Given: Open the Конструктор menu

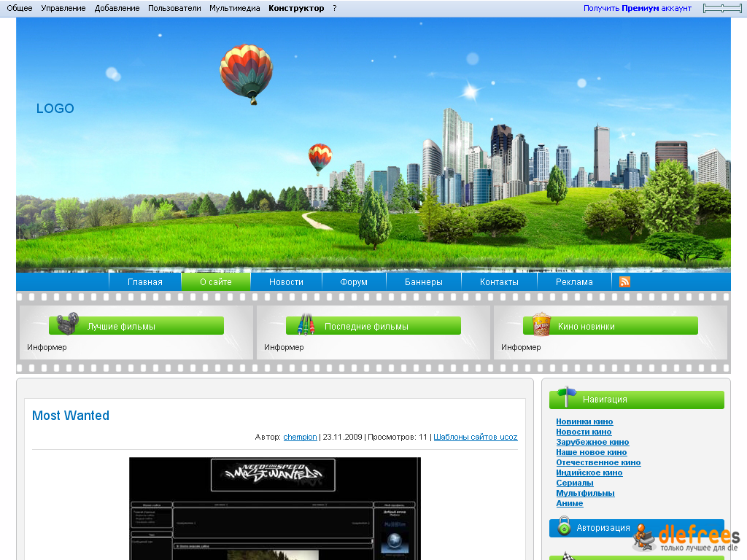Looking at the screenshot, I should pos(296,9).
